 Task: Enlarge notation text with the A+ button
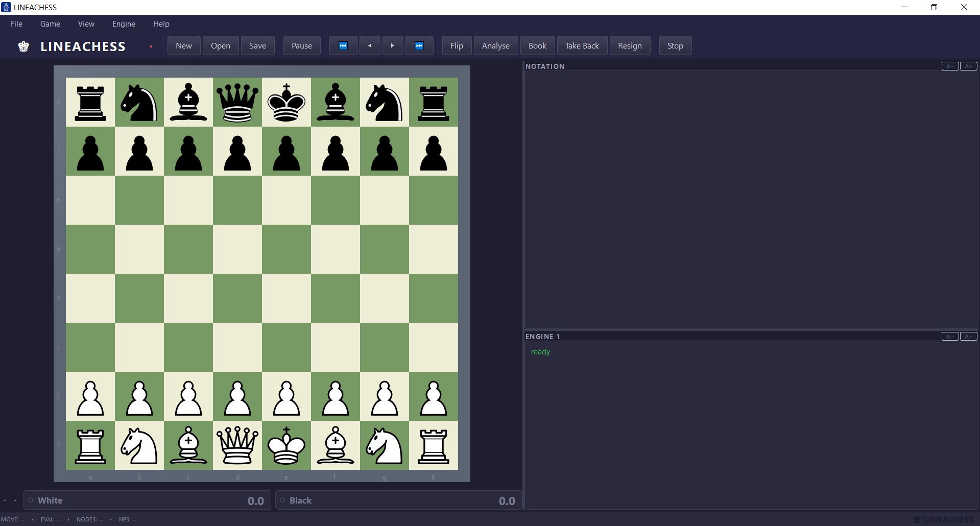pos(968,66)
